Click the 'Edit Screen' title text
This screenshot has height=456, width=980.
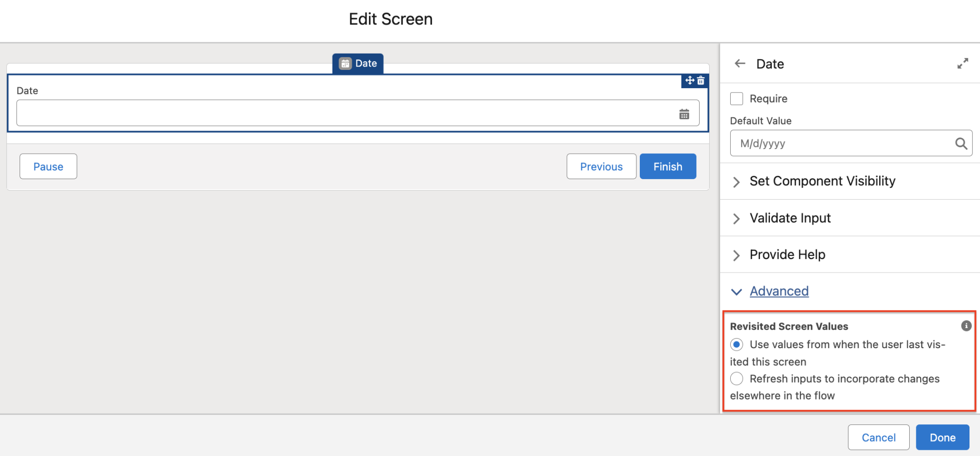390,19
